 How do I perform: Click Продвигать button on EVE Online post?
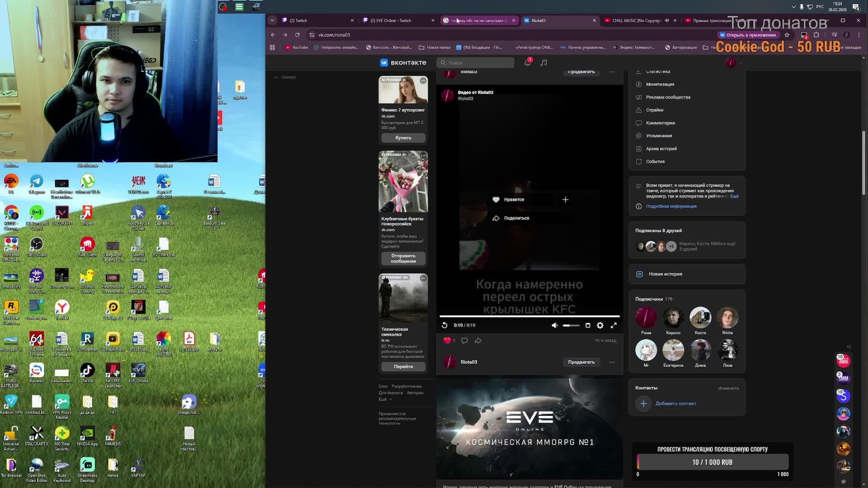(581, 362)
